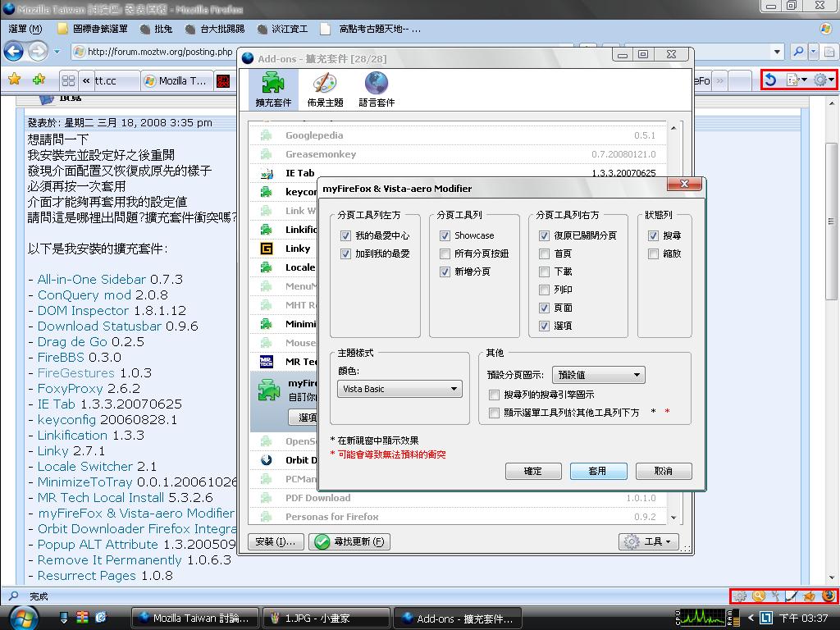The image size is (840, 630).
Task: Enable the 首頁 checkbox
Action: click(545, 254)
